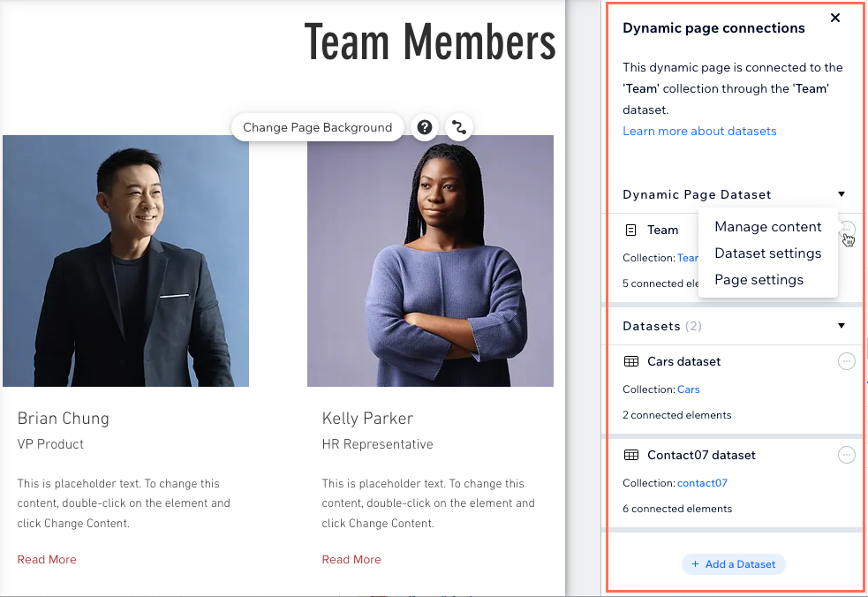
Task: Close the Dynamic page connections panel
Action: point(835,18)
